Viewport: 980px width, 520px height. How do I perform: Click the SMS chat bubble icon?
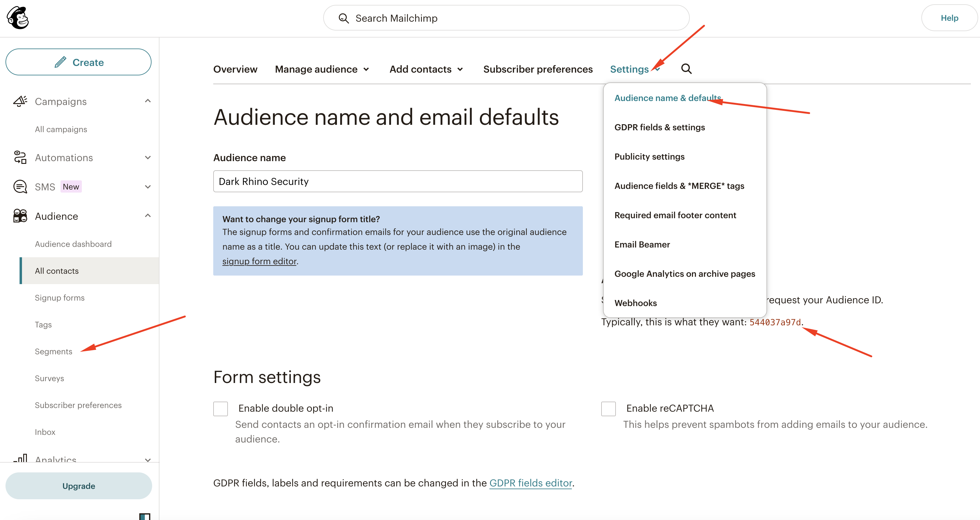point(20,187)
